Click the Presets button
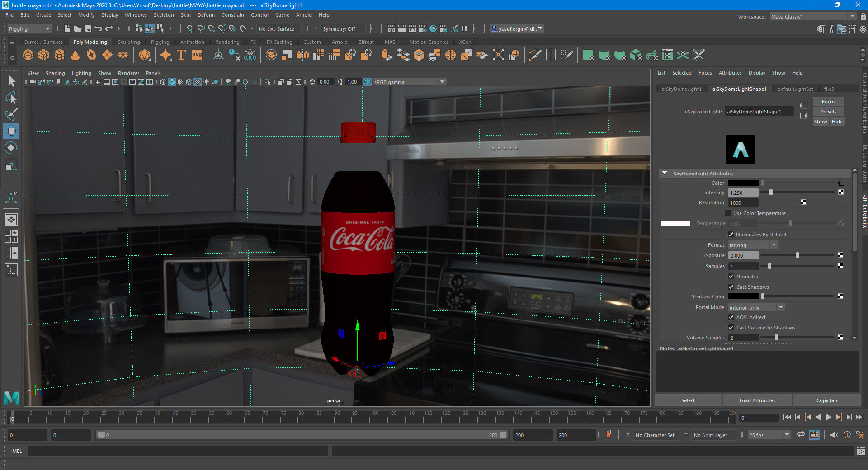The width and height of the screenshot is (868, 470). pos(828,112)
